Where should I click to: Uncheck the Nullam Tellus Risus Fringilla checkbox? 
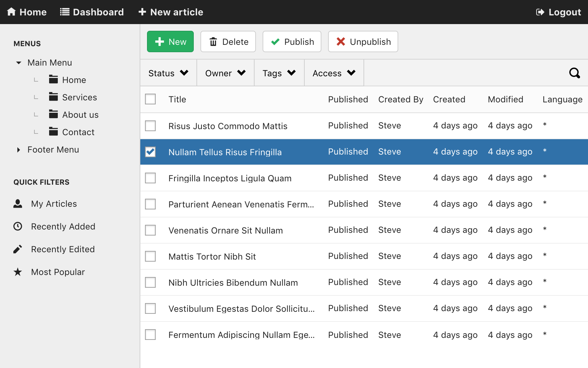pyautogui.click(x=150, y=152)
